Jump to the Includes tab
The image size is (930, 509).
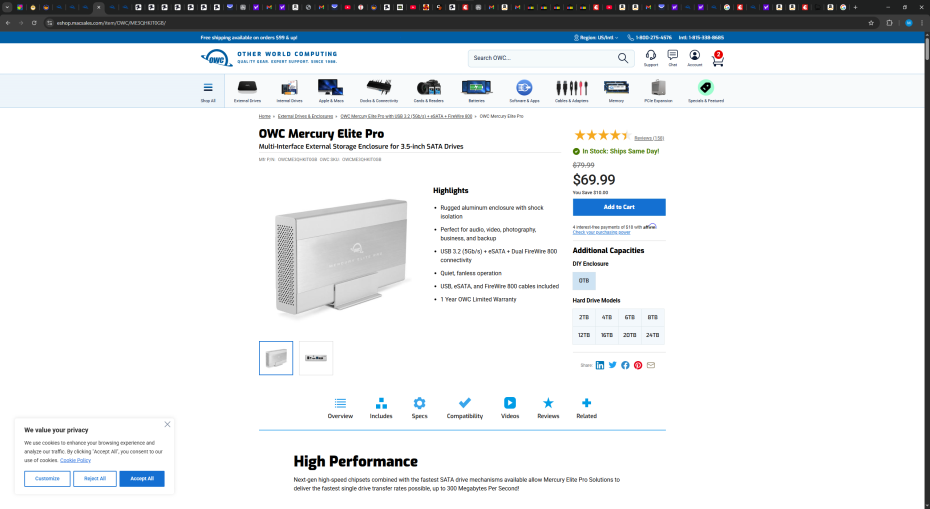[x=381, y=408]
